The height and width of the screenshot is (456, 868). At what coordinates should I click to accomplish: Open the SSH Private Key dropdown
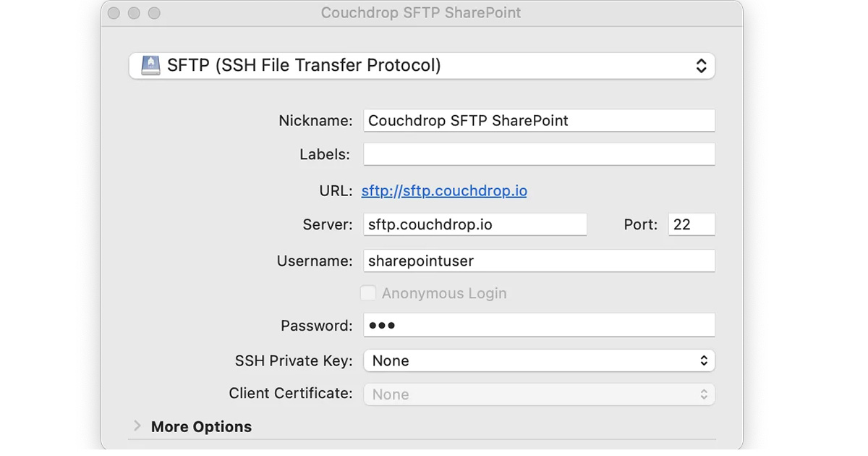(x=538, y=360)
